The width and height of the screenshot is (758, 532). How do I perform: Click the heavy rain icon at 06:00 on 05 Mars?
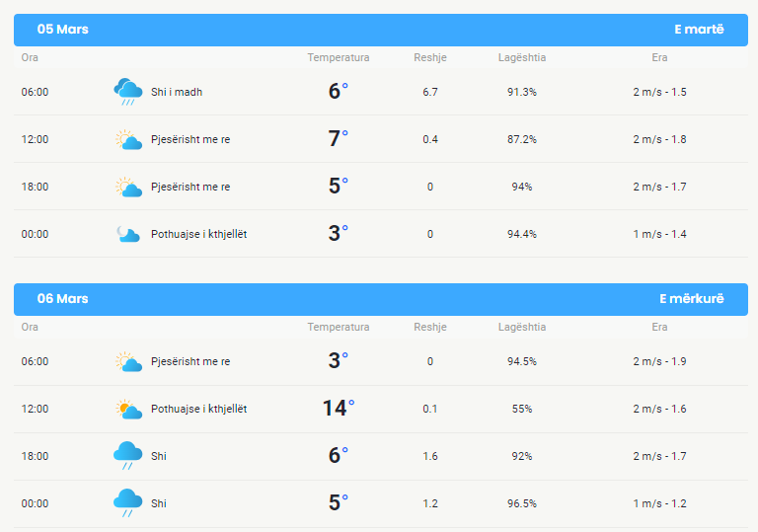click(128, 92)
